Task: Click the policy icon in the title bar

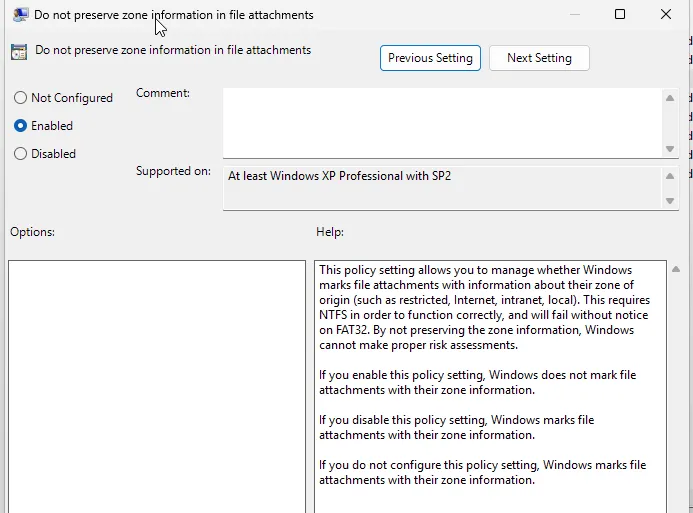Action: coord(19,15)
